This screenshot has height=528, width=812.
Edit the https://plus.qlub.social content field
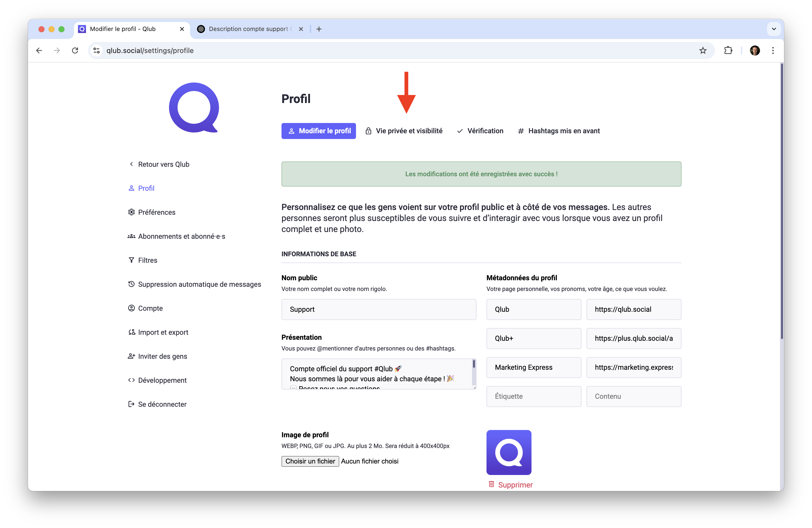click(633, 338)
